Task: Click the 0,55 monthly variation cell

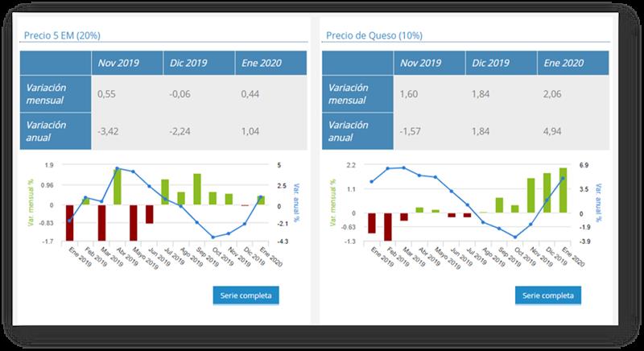Action: 106,95
